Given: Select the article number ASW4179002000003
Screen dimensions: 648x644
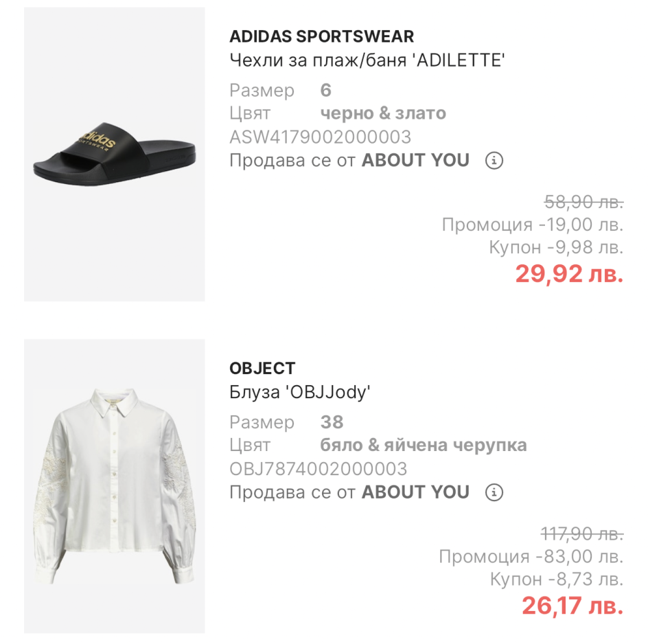Looking at the screenshot, I should point(320,137).
